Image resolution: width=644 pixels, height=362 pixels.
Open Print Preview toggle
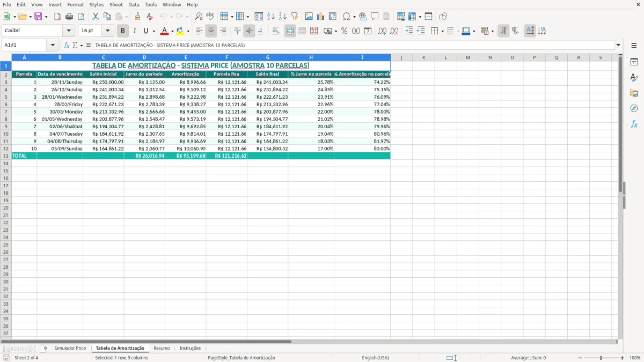(x=81, y=17)
